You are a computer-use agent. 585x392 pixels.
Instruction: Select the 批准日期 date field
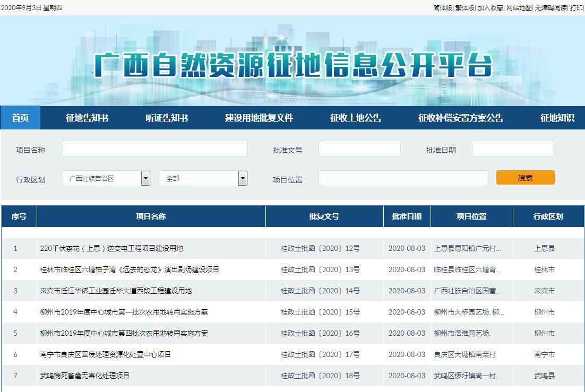point(512,149)
